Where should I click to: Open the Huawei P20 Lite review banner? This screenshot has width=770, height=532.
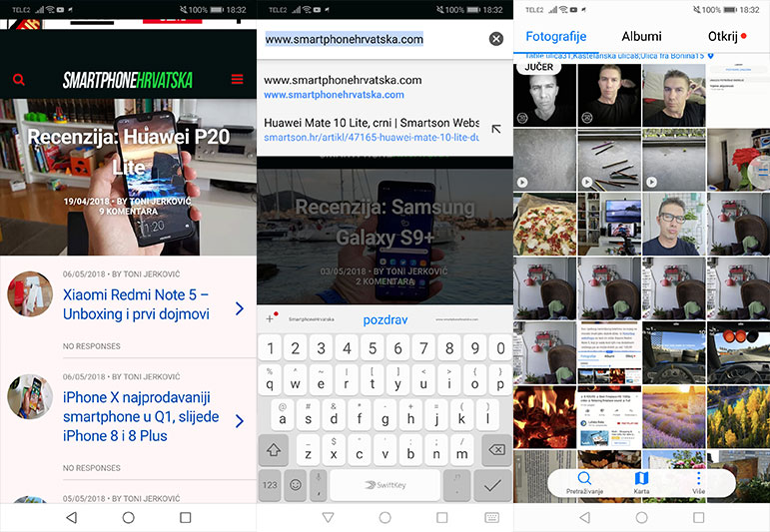[x=128, y=178]
